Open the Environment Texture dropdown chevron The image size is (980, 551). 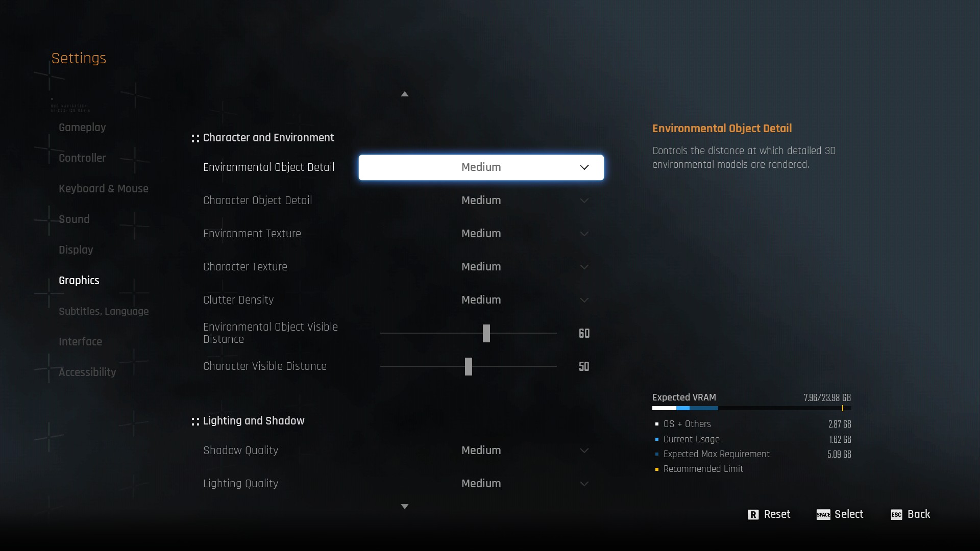pyautogui.click(x=584, y=234)
